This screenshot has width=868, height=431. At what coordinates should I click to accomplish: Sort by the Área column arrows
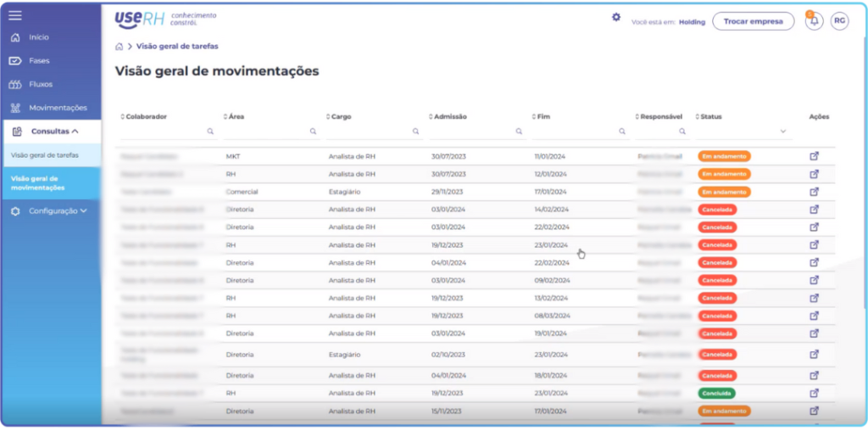point(225,117)
